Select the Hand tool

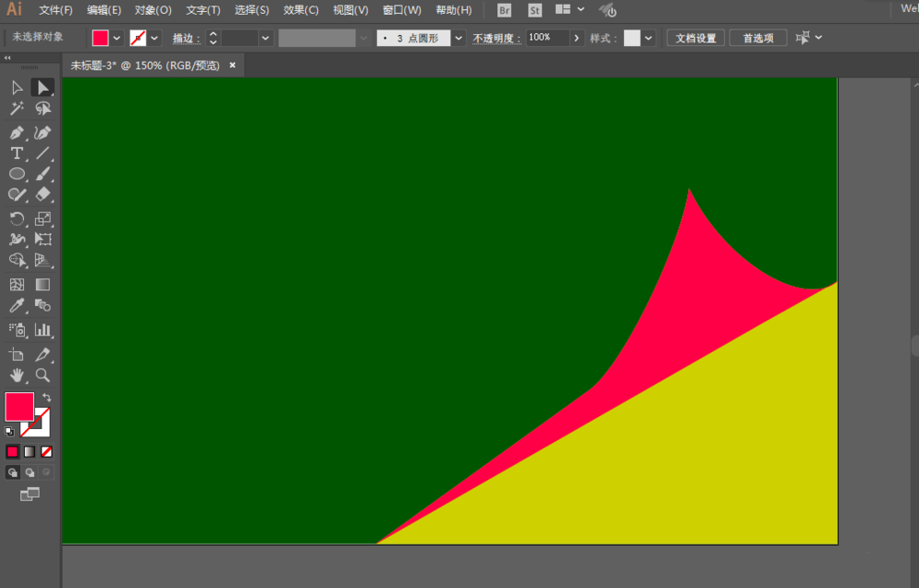tap(17, 375)
